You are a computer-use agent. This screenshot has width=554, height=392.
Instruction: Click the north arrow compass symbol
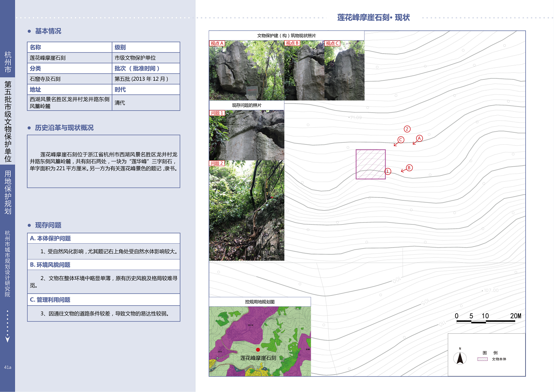[x=460, y=357]
